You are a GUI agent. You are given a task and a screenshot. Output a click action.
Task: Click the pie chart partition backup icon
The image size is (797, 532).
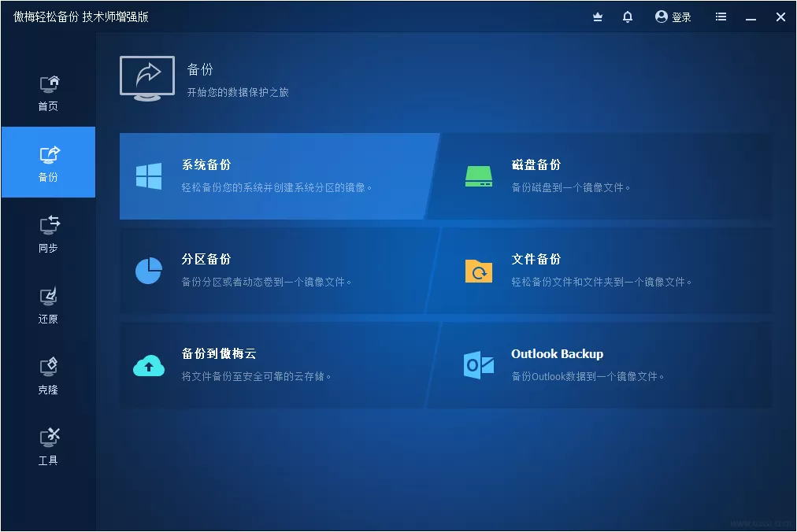(149, 271)
